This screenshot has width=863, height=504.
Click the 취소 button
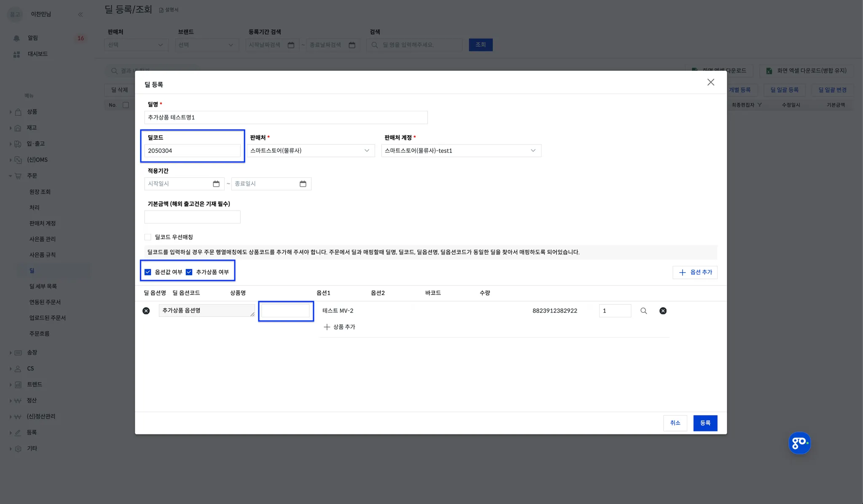[x=675, y=423]
